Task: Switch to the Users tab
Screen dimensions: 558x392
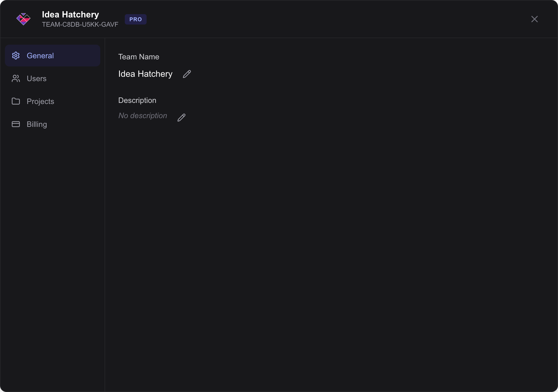Action: pyautogui.click(x=37, y=78)
